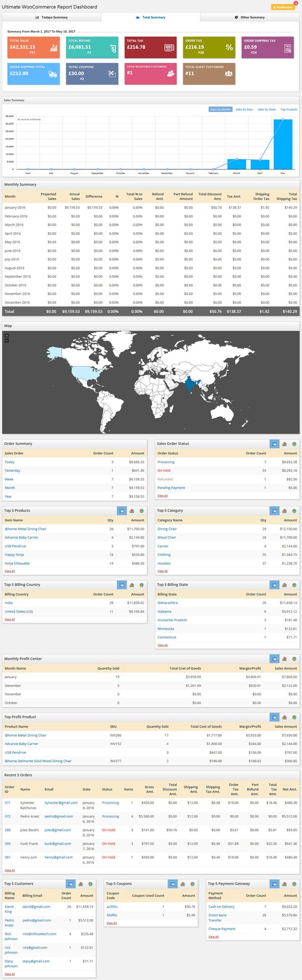Select Sales By Days chart tab
Viewport: 302px width, 980px height.
pos(244,109)
